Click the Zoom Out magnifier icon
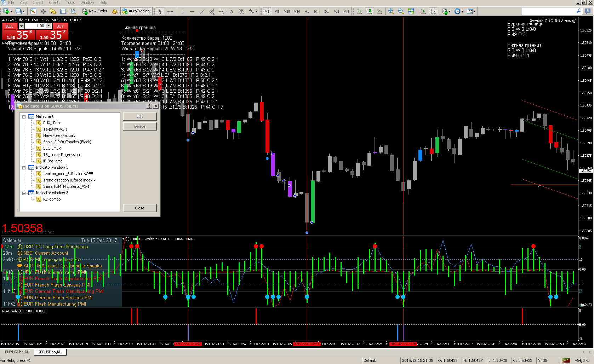This screenshot has height=364, width=594. (x=401, y=11)
